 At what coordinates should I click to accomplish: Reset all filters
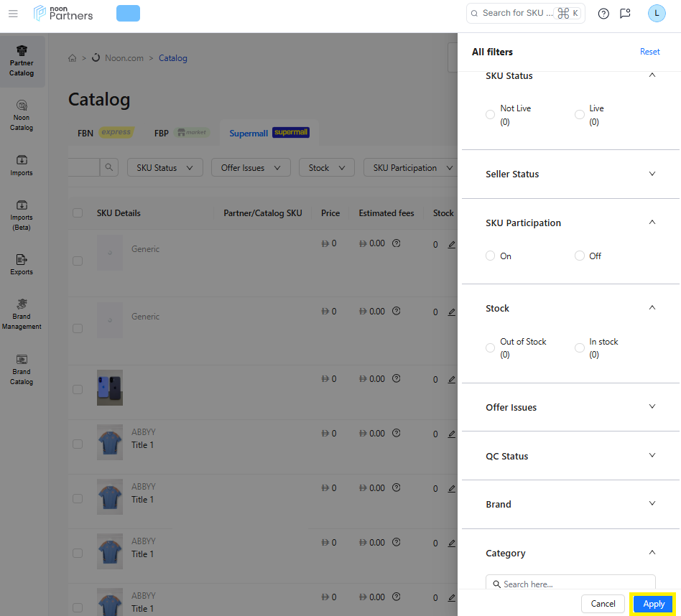pyautogui.click(x=649, y=52)
